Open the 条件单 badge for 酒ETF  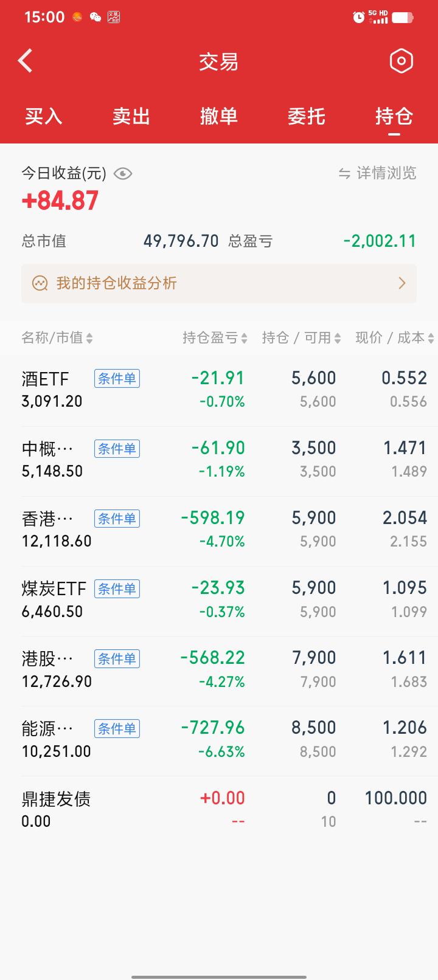tap(117, 379)
